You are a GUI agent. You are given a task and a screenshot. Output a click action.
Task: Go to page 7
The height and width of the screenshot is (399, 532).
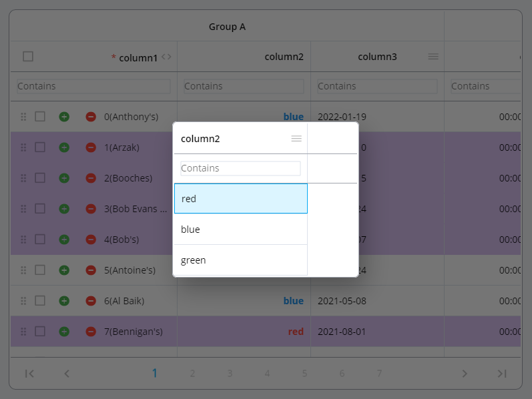click(x=379, y=374)
